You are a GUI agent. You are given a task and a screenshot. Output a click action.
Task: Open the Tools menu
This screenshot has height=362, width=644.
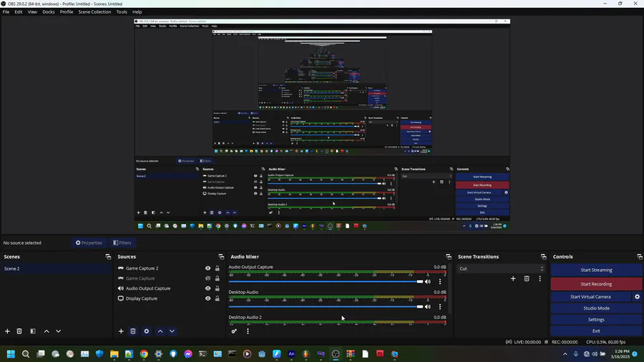122,12
